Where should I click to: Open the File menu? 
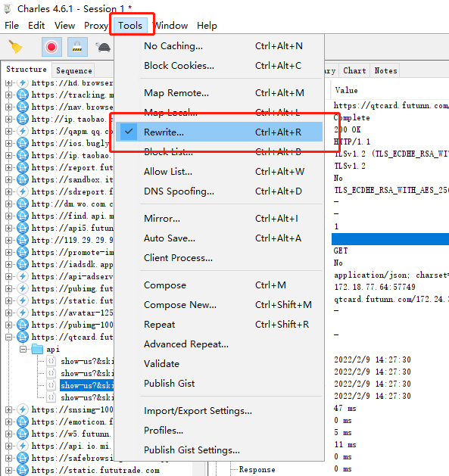pyautogui.click(x=12, y=26)
